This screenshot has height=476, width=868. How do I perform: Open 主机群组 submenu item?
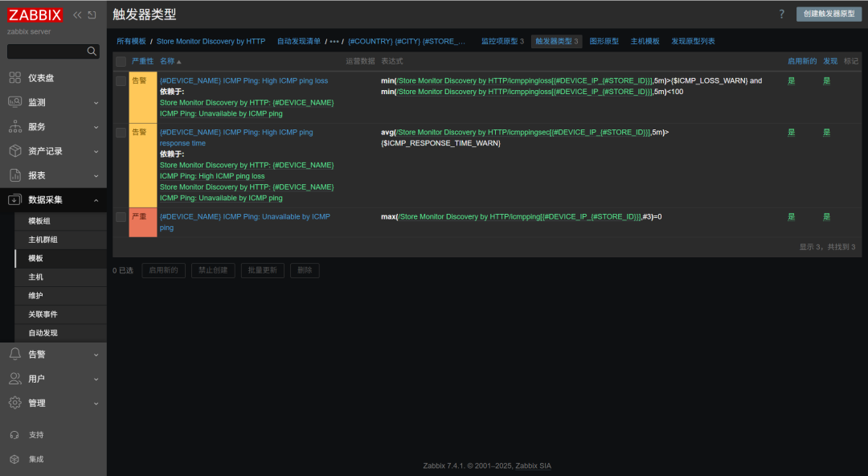(x=60, y=240)
